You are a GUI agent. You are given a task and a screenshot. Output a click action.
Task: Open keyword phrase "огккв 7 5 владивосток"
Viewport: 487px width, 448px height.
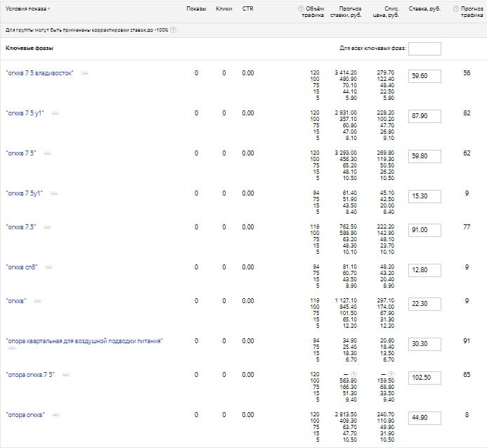pyautogui.click(x=39, y=73)
